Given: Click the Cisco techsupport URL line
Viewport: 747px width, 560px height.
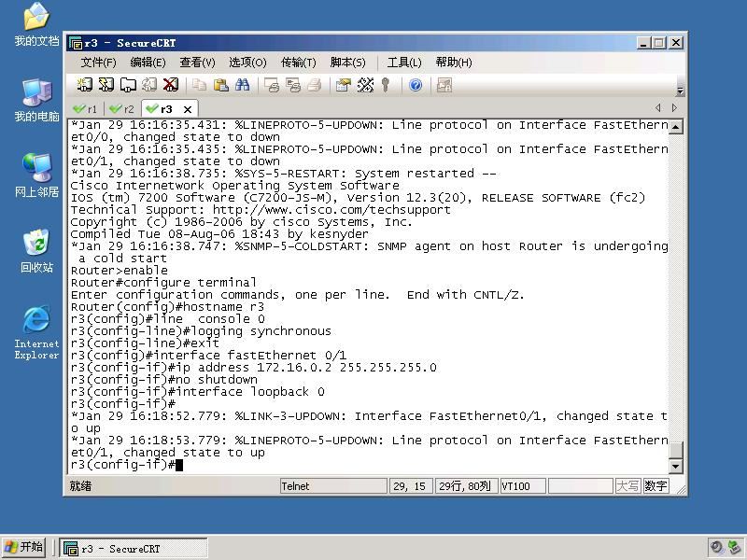Looking at the screenshot, I should [261, 210].
